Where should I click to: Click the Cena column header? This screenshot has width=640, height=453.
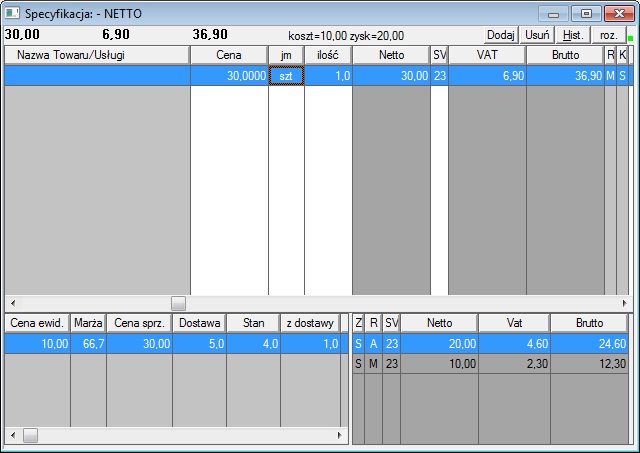point(229,55)
